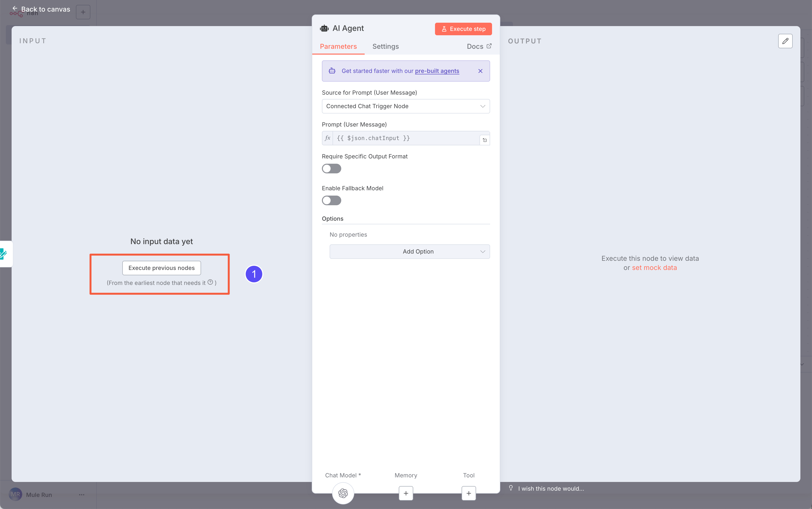The width and height of the screenshot is (812, 509).
Task: Open the expression editor icon beside prompt field
Action: pyautogui.click(x=485, y=140)
